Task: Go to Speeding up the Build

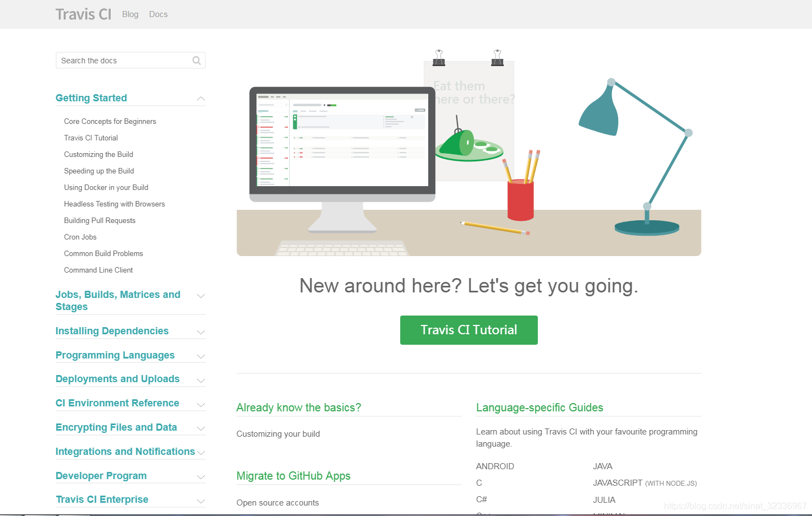Action: pyautogui.click(x=99, y=171)
